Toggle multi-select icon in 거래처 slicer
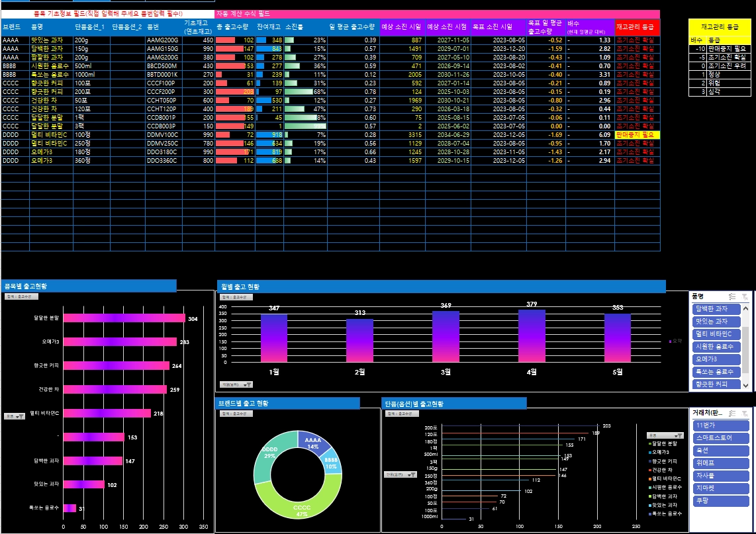Viewport: 756px width, 534px height. pyautogui.click(x=732, y=412)
